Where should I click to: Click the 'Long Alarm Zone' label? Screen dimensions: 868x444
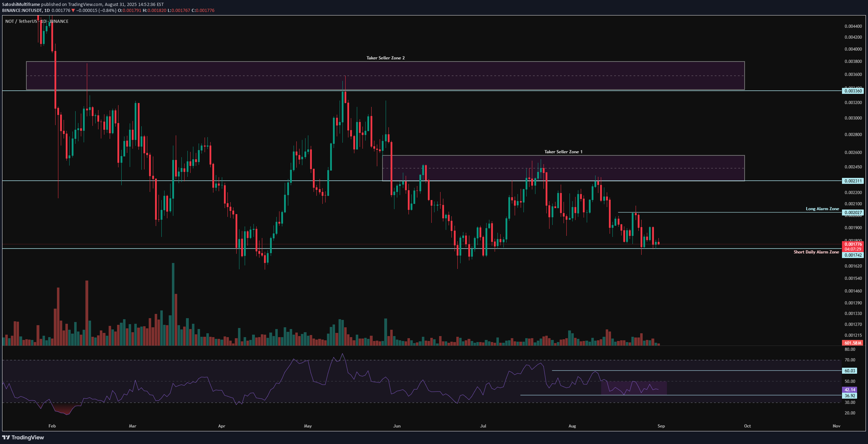click(x=822, y=209)
